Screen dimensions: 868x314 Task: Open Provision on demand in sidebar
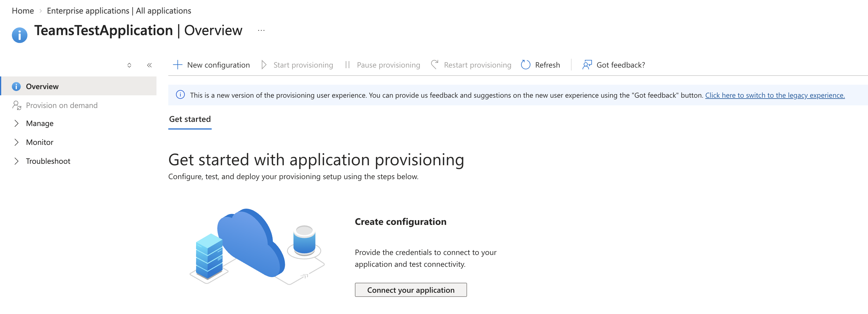point(62,105)
